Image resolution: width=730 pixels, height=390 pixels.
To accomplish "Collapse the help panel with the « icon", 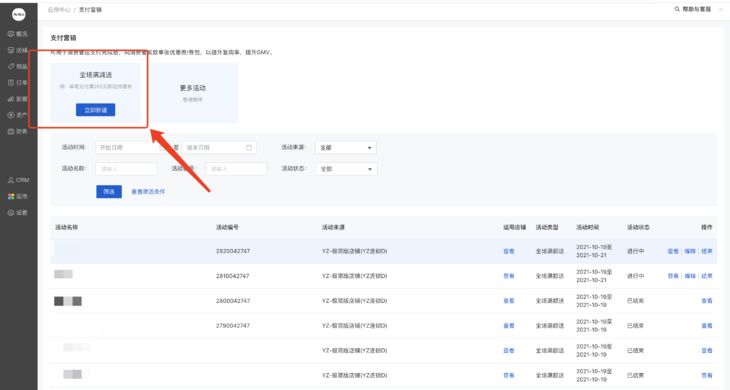I will pos(721,9).
